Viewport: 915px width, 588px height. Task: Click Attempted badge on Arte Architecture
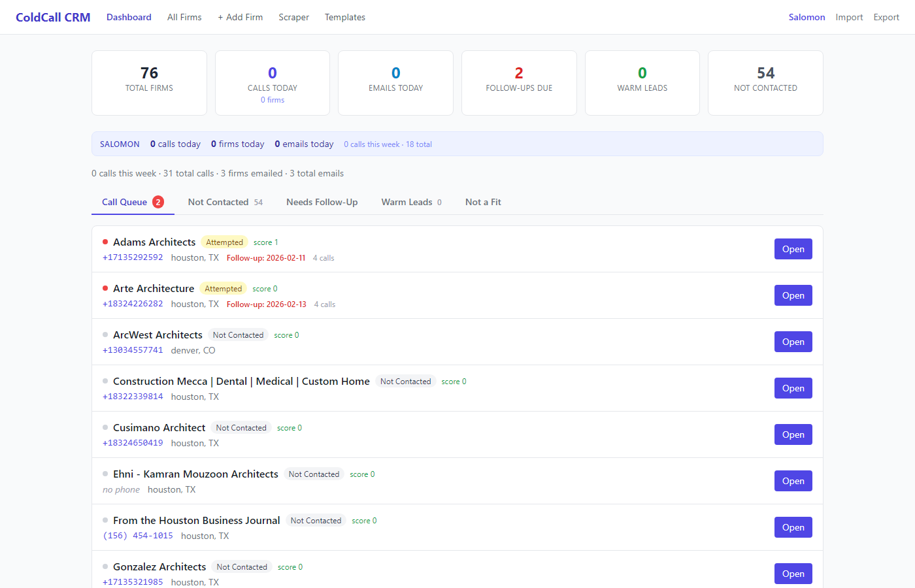click(x=223, y=289)
